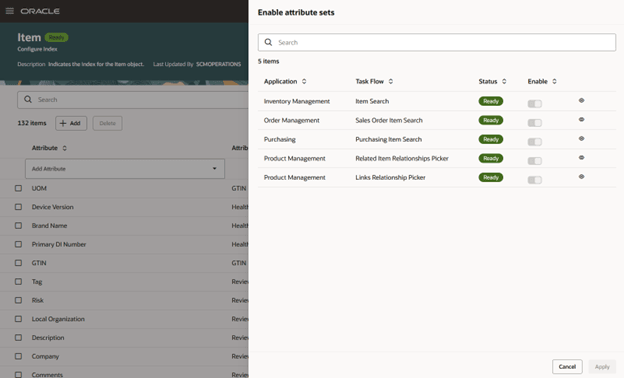Check the Risk attribute checkbox

pos(18,300)
